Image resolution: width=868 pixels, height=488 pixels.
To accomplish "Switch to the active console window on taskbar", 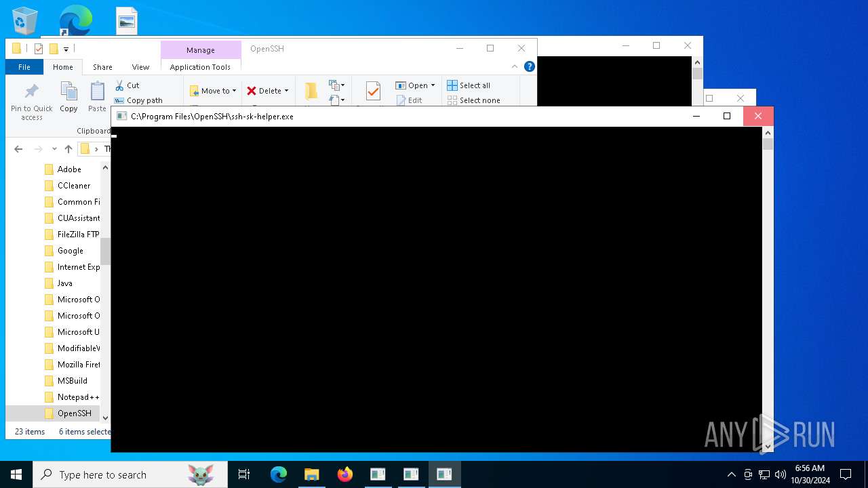I will point(444,474).
